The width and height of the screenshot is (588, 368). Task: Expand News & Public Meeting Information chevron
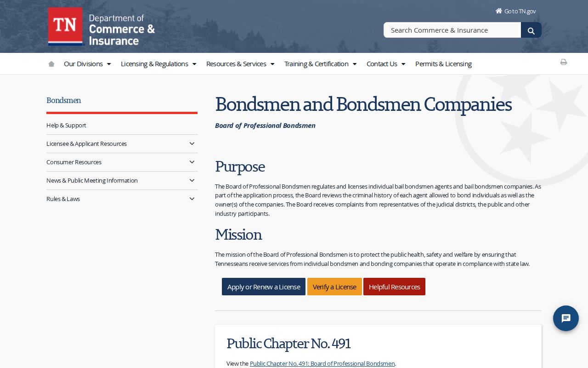192,180
